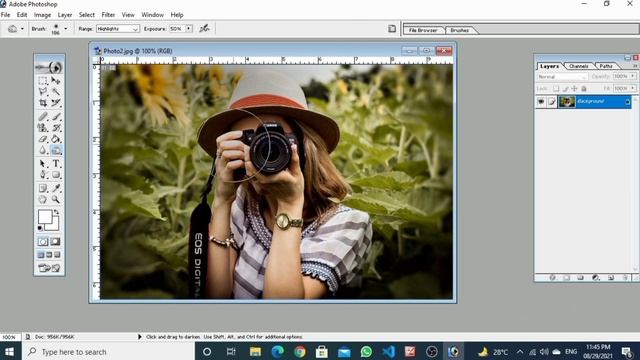Open the layer Opacity arrow
Screen dimensions: 640x360
(633, 76)
